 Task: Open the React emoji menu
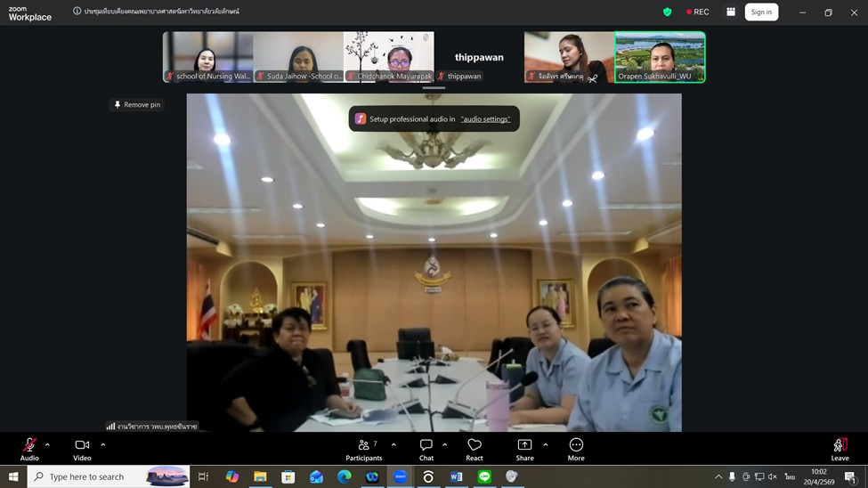(475, 449)
